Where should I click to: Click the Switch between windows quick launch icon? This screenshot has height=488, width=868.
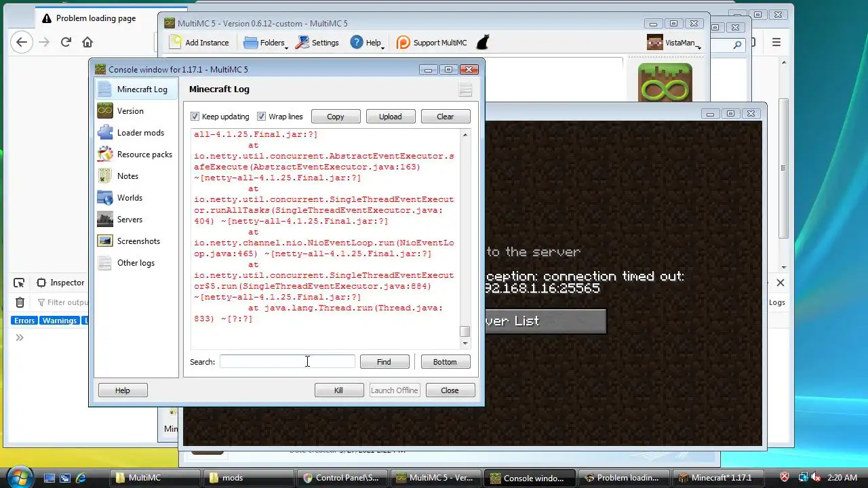[x=66, y=478]
